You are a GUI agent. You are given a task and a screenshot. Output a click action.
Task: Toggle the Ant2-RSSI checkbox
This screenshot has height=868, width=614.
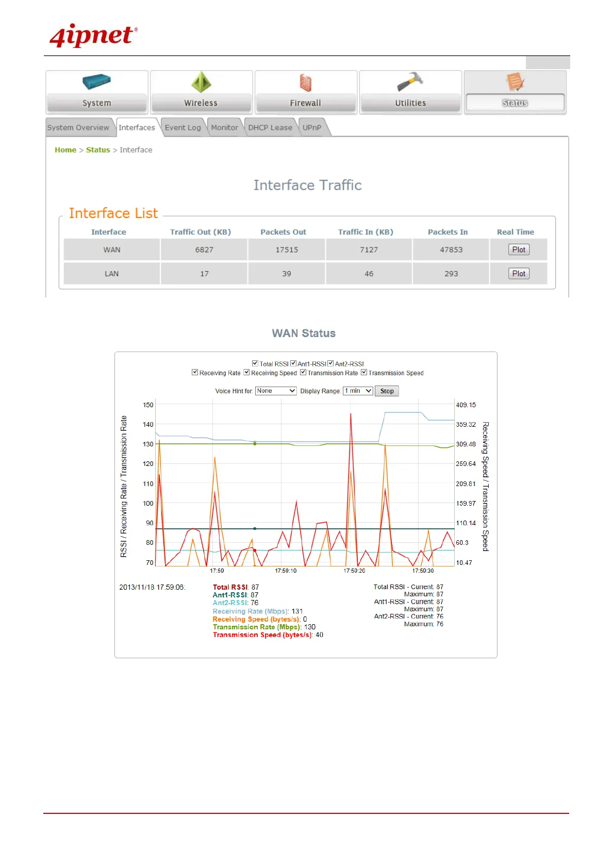coord(330,363)
